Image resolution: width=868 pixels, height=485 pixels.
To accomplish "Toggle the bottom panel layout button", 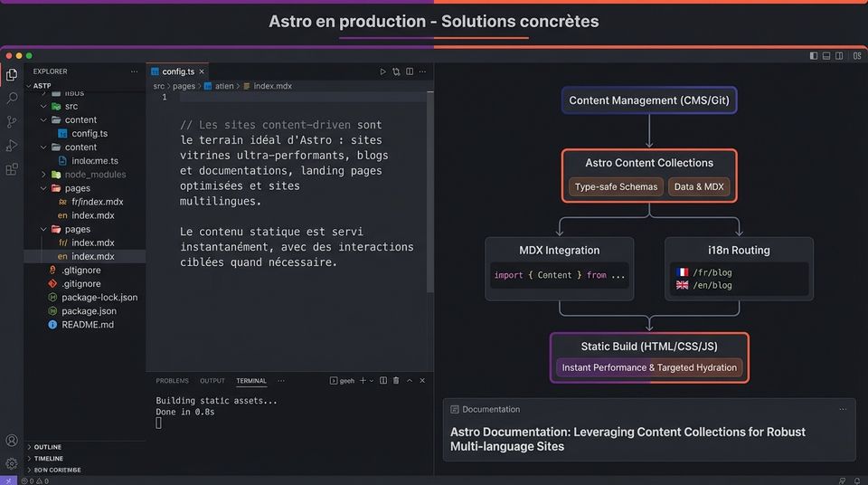I will coord(826,55).
